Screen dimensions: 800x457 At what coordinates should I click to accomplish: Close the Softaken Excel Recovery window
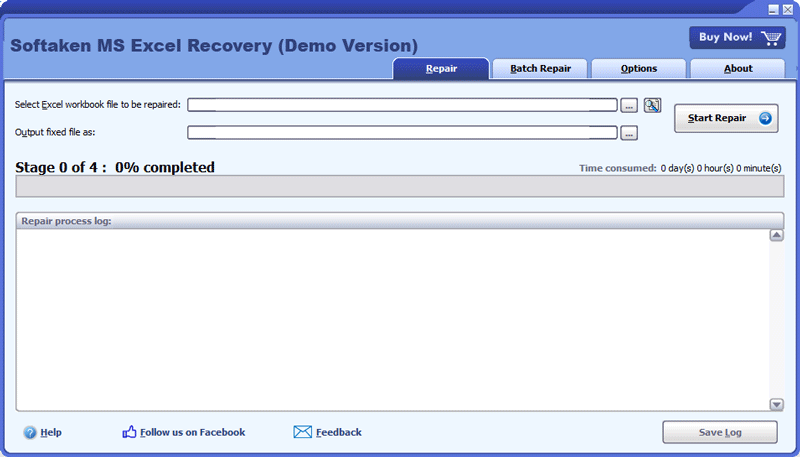pos(788,10)
